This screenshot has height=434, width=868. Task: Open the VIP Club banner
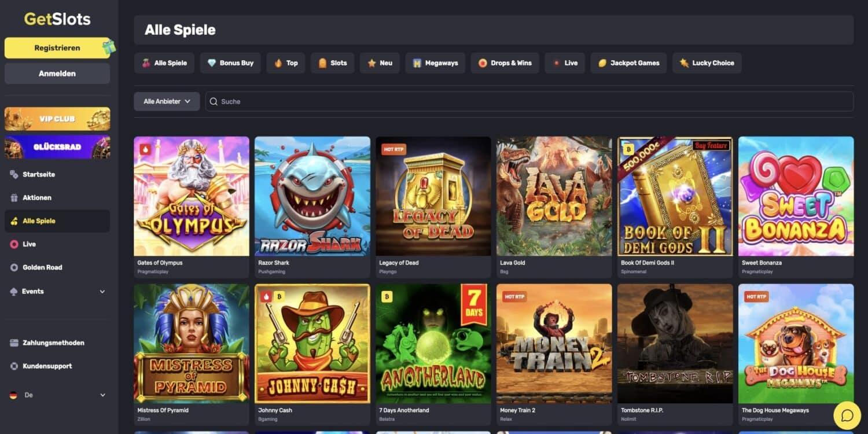click(57, 119)
